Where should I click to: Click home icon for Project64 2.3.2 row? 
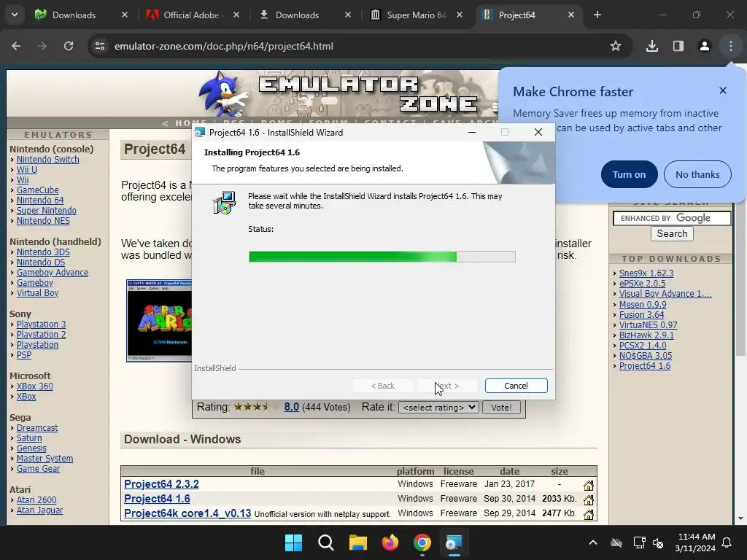tap(589, 485)
